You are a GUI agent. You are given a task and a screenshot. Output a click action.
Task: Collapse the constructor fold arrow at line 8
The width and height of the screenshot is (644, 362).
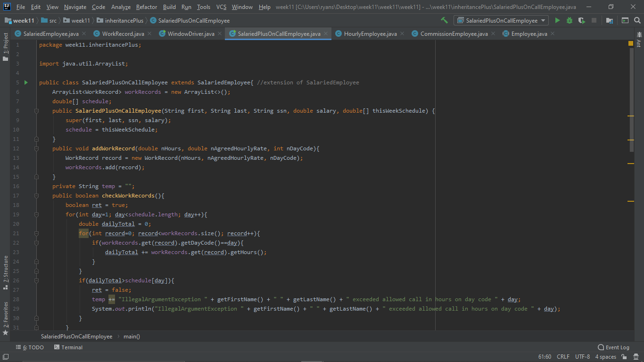37,110
